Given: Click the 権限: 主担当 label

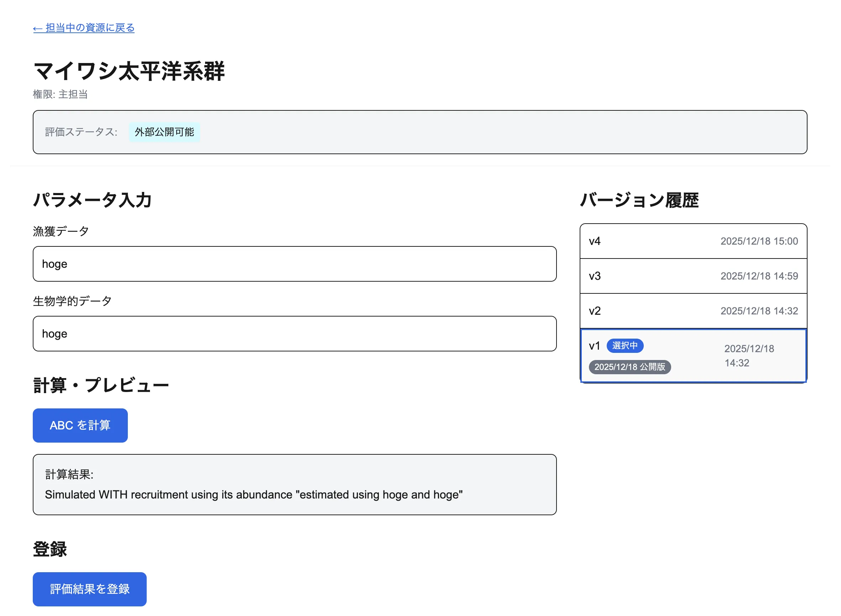Looking at the screenshot, I should tap(61, 94).
